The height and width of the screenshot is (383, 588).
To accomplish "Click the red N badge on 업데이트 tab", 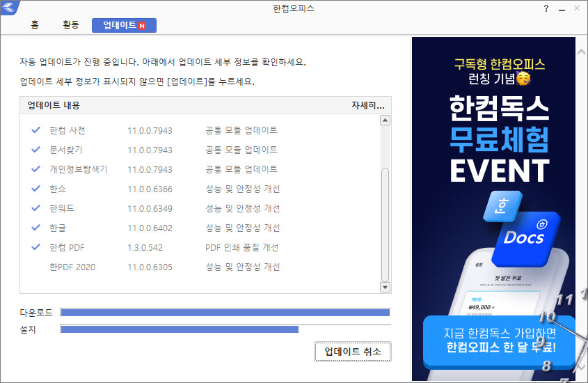I will click(142, 26).
